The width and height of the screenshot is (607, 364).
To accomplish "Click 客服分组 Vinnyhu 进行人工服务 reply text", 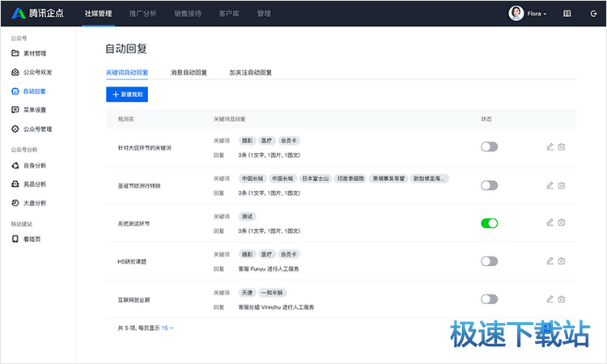I will [x=276, y=307].
